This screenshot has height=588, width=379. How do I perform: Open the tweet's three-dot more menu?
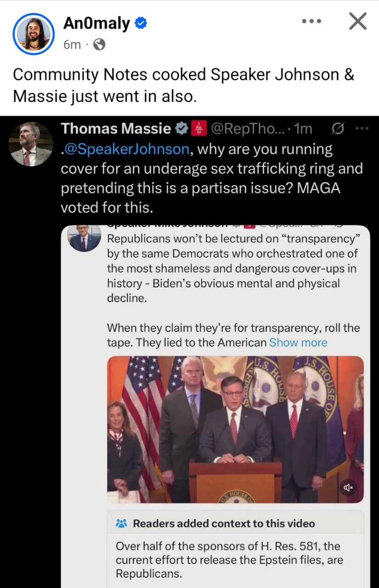pyautogui.click(x=362, y=129)
